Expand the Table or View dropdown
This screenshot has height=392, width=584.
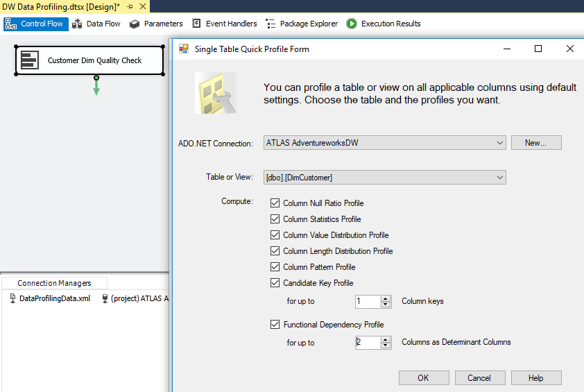click(x=500, y=178)
